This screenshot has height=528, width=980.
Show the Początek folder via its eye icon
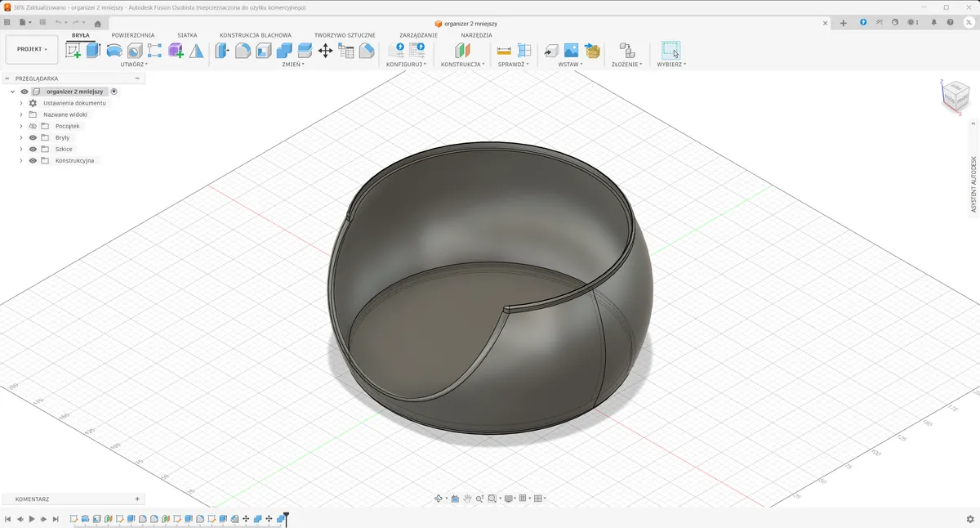[x=33, y=127]
